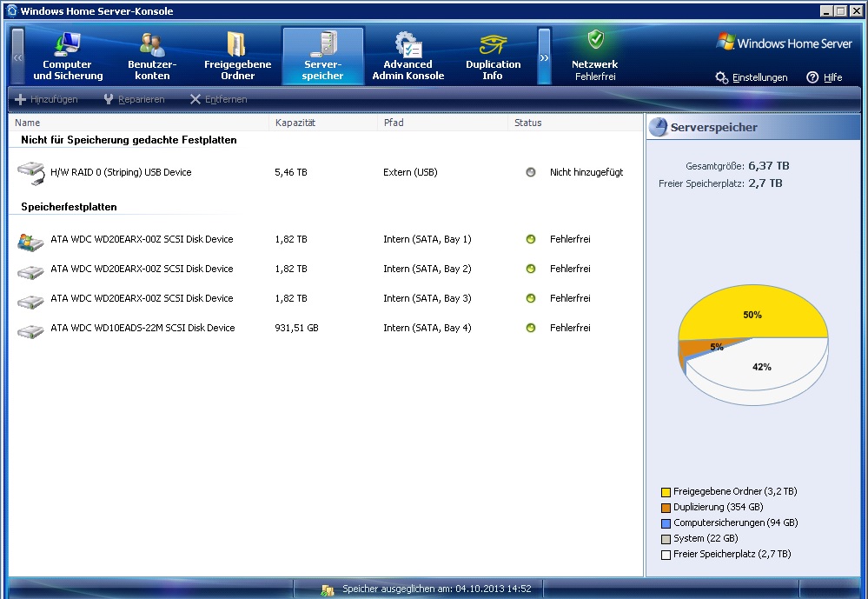Screen dimensions: 868x599
Task: Open the Duplication Info eye icon
Action: (493, 43)
